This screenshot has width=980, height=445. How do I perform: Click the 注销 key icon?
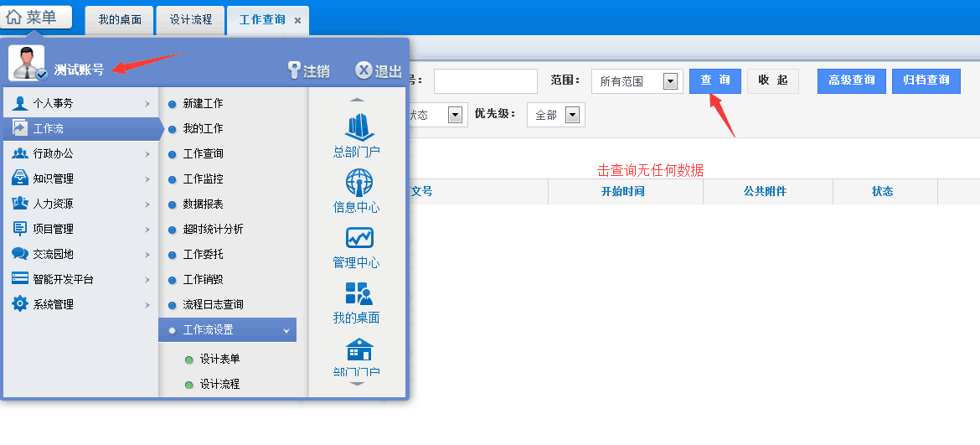[x=294, y=70]
